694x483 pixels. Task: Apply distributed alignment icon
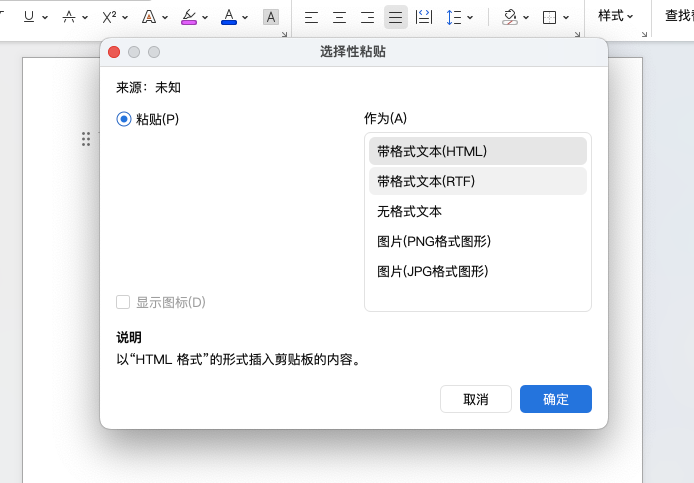tap(424, 17)
